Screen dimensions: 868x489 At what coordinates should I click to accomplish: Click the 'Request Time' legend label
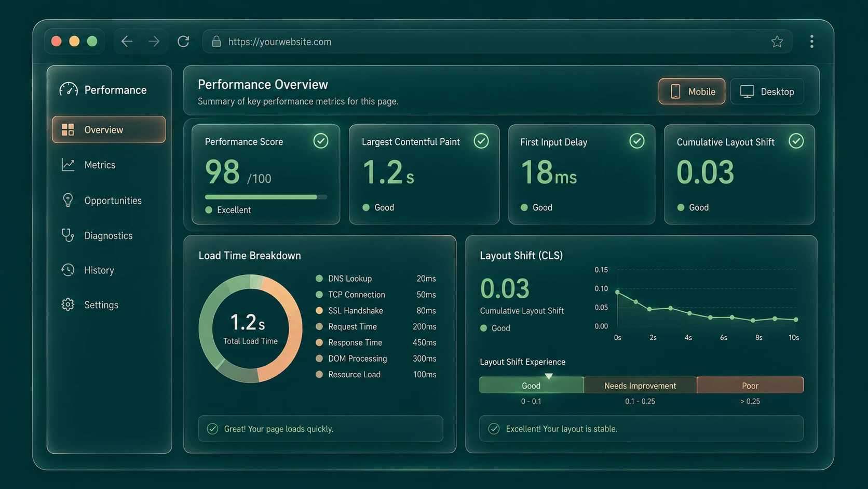coord(352,326)
